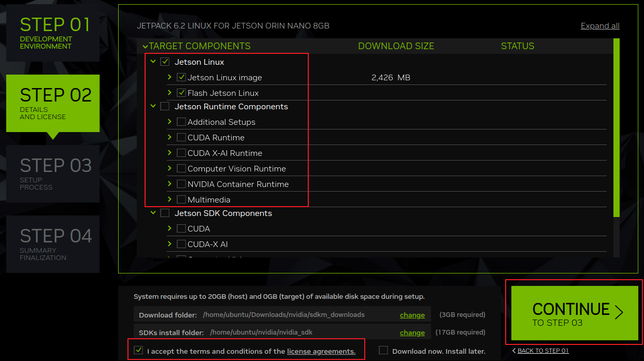The width and height of the screenshot is (644, 361).
Task: Open the license agreements link
Action: click(x=321, y=351)
